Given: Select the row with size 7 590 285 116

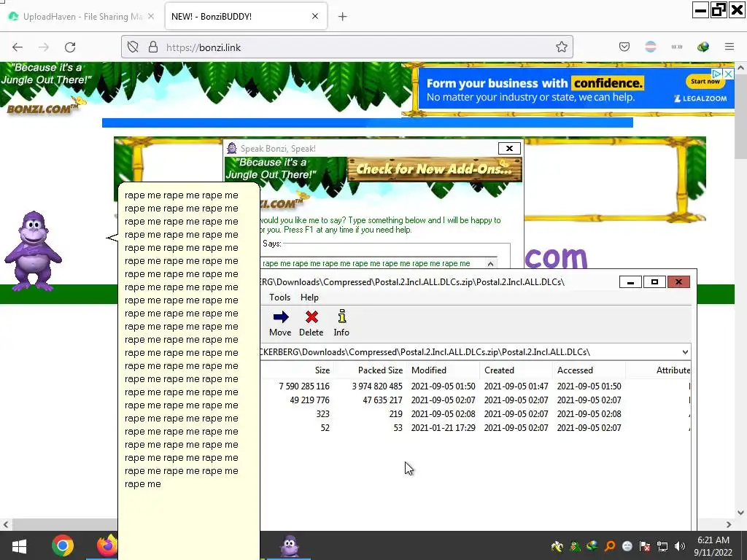Looking at the screenshot, I should [476, 386].
